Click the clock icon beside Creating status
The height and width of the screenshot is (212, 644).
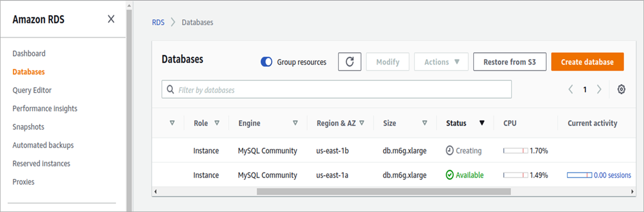(x=450, y=150)
